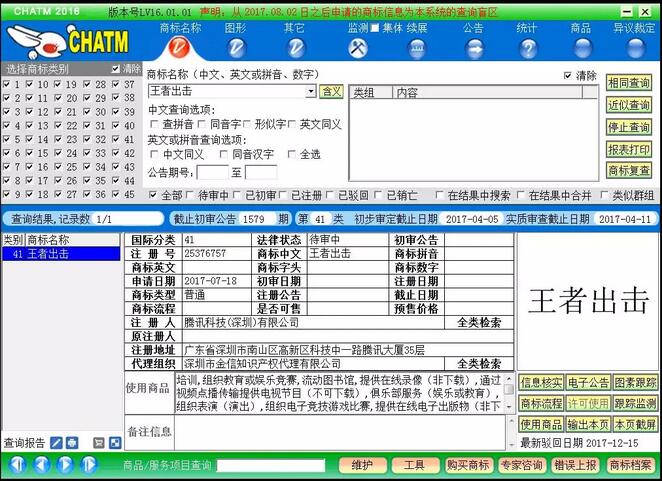The height and width of the screenshot is (481, 662).
Task: Toggle the 全部 status filter
Action: coord(153,195)
